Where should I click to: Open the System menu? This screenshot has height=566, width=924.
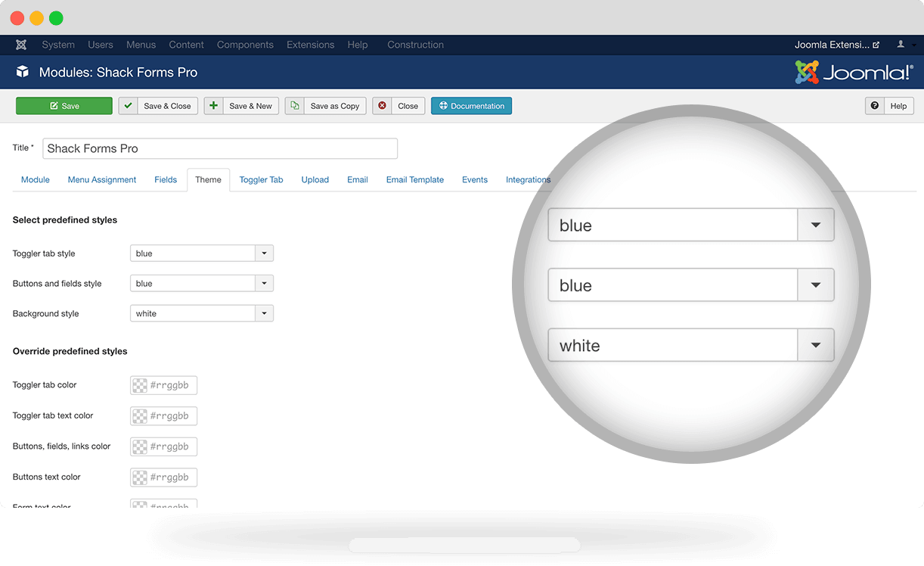(x=58, y=45)
